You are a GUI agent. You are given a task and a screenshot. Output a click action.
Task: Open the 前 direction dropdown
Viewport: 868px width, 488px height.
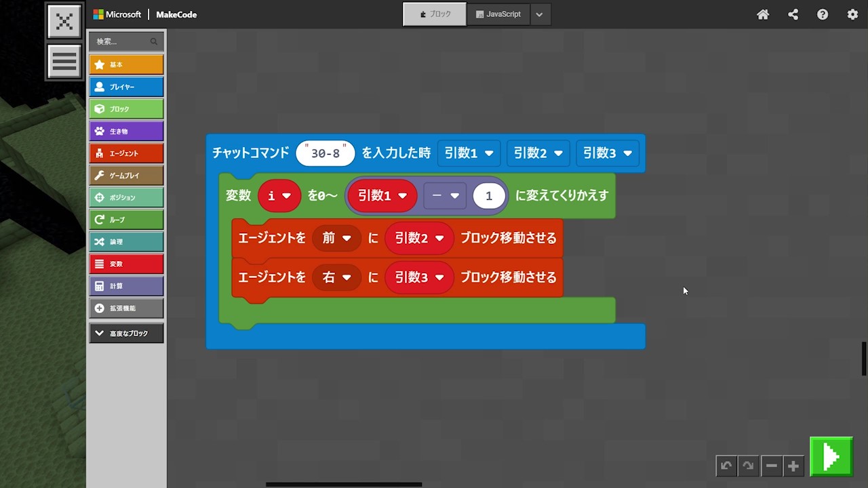point(336,239)
